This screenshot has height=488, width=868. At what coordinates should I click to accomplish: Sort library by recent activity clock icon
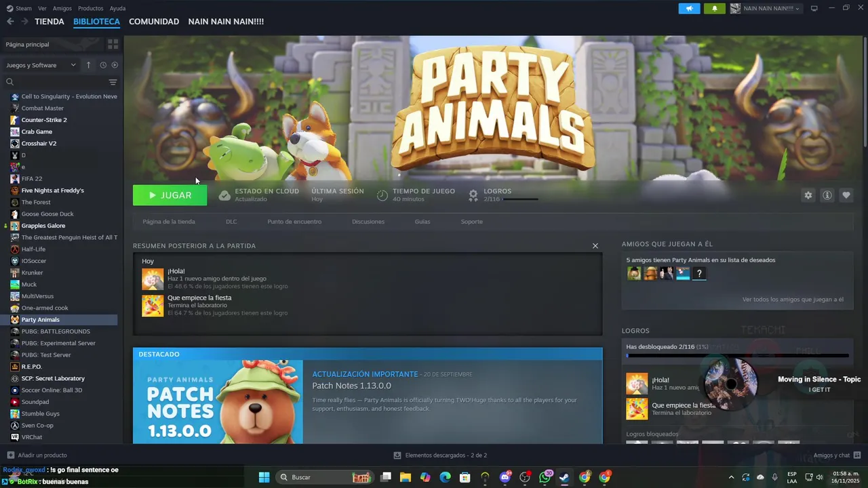click(103, 65)
